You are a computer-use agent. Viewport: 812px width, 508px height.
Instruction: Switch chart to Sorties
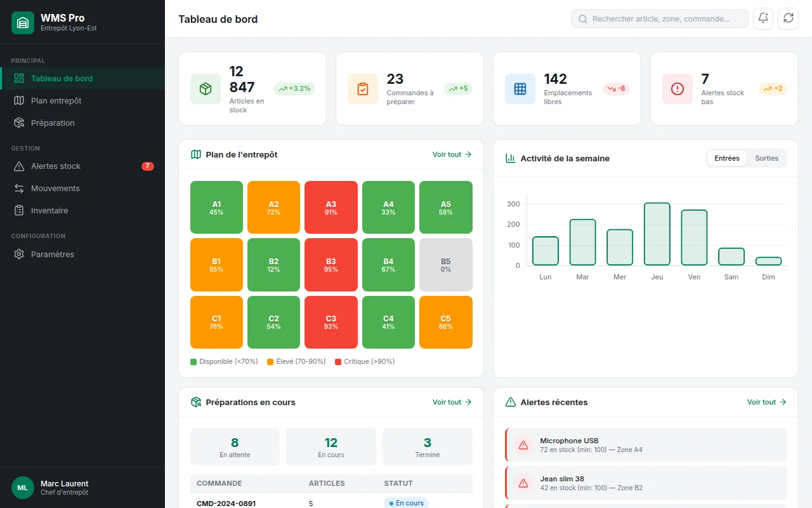coord(766,158)
